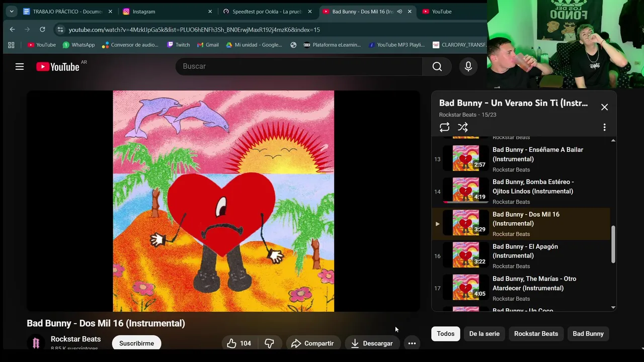The image size is (644, 362).
Task: Select the De la serie chip
Action: 484,334
